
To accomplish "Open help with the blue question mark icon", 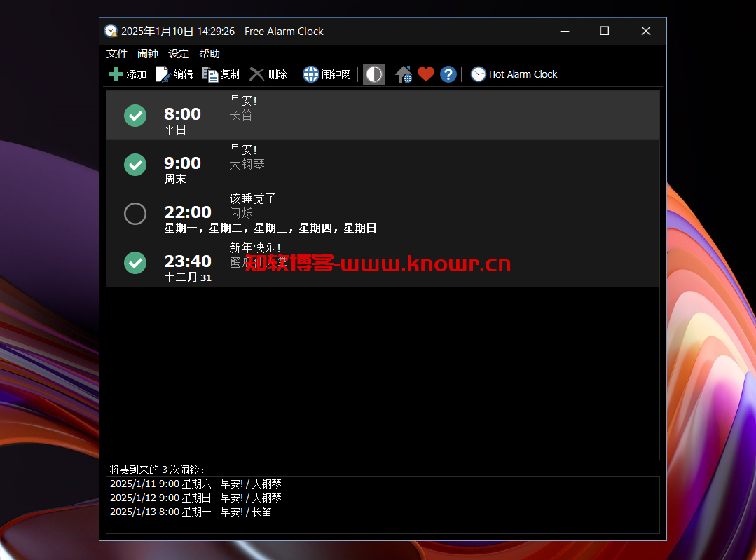I will click(448, 74).
